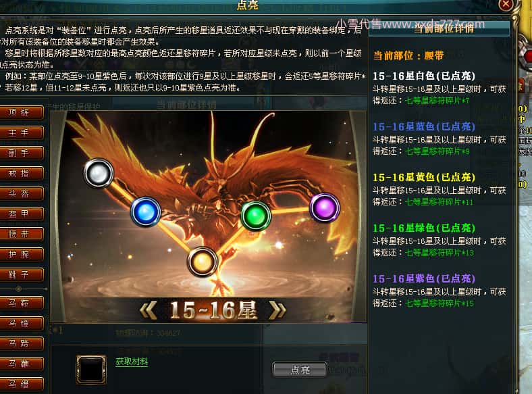The image size is (532, 394).
Task: Select the 项链 equipment tab
Action: click(22, 112)
